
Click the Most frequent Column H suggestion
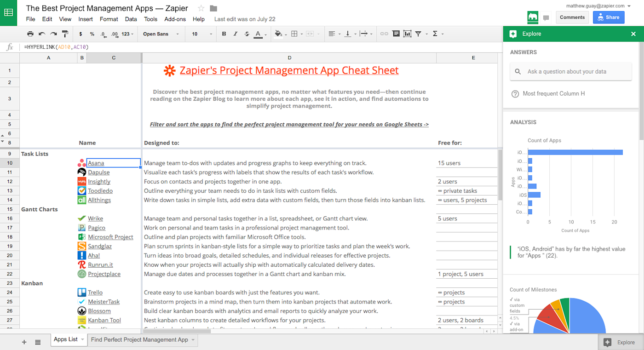(554, 94)
